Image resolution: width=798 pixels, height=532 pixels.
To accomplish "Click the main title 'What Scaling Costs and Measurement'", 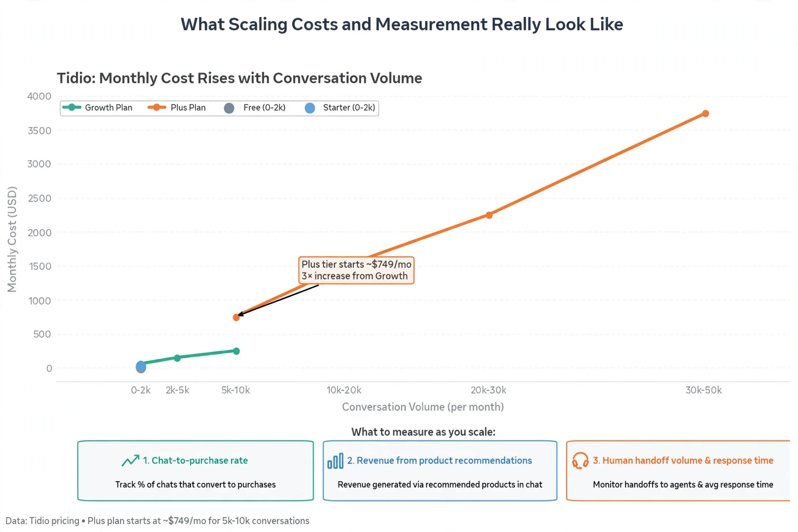I will click(402, 25).
